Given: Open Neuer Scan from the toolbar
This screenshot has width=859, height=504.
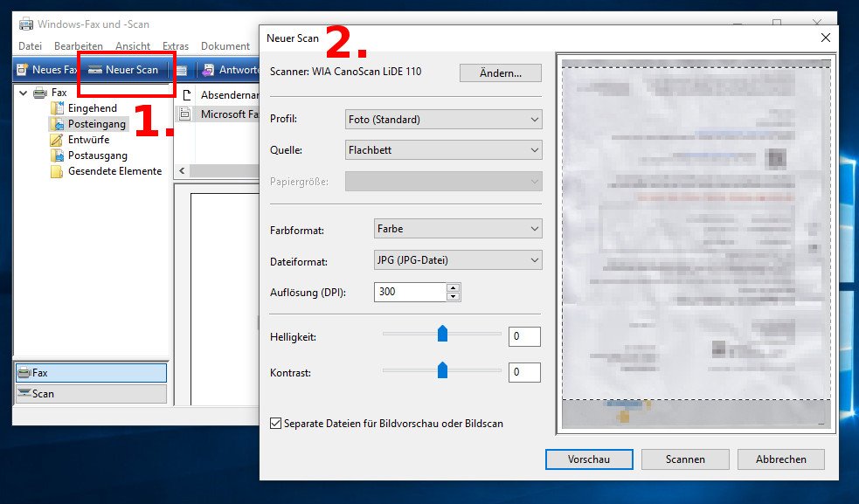Looking at the screenshot, I should [x=125, y=69].
